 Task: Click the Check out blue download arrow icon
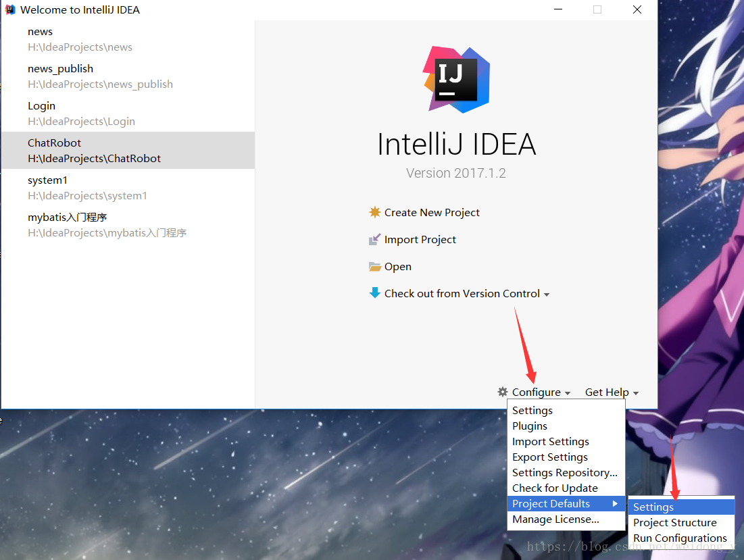pyautogui.click(x=375, y=292)
